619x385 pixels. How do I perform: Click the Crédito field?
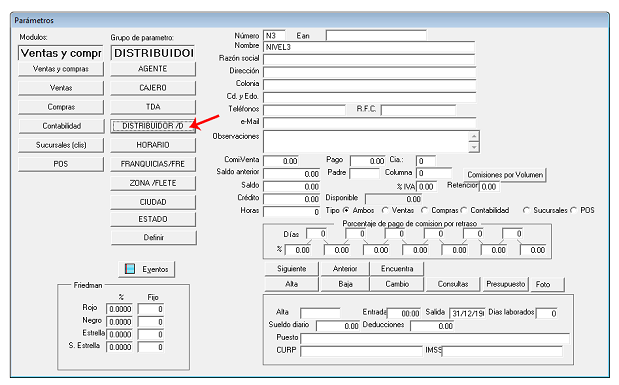[x=292, y=199]
